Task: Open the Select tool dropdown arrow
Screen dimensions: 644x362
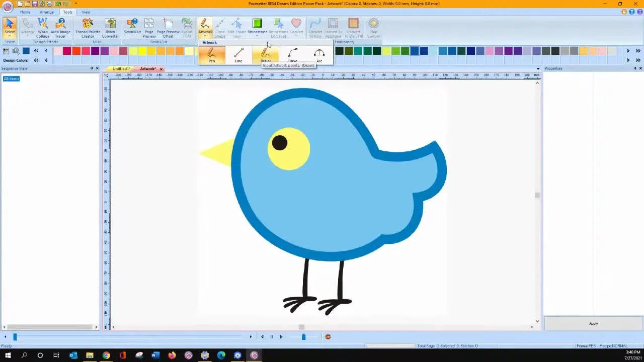Action: [10, 37]
